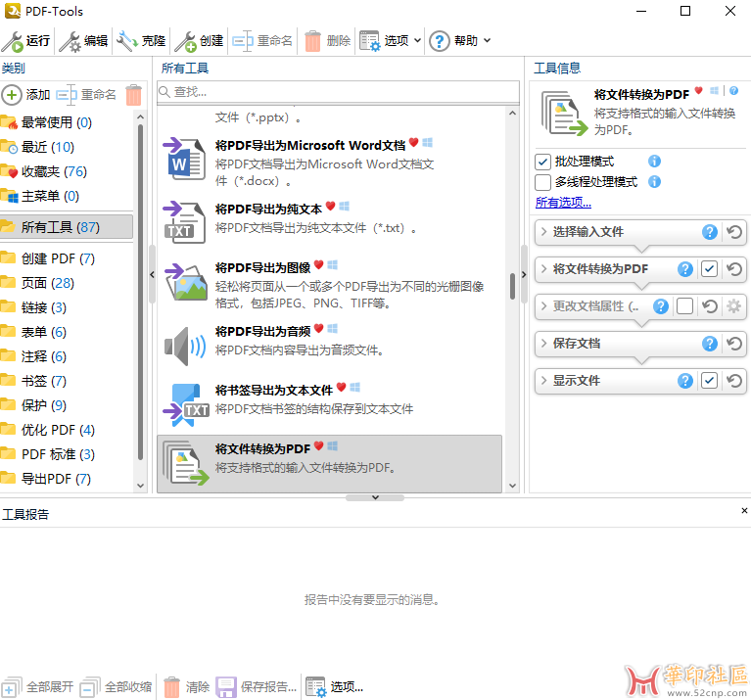Select the 将PDF导出为图像 picture icon
Image resolution: width=751 pixels, height=700 pixels.
click(x=186, y=282)
